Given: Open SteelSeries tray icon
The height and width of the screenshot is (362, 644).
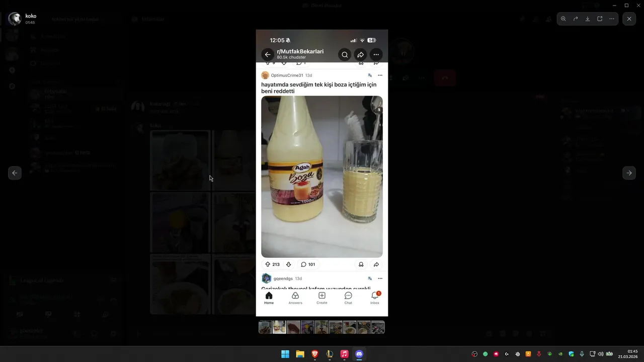Looking at the screenshot, I should 518,354.
